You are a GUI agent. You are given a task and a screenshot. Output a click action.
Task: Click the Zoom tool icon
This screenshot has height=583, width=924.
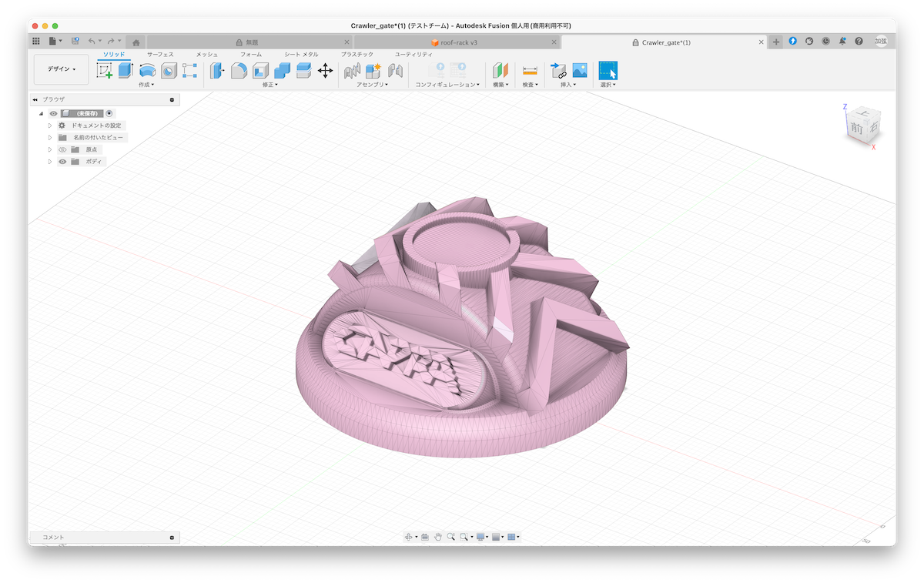tap(450, 537)
